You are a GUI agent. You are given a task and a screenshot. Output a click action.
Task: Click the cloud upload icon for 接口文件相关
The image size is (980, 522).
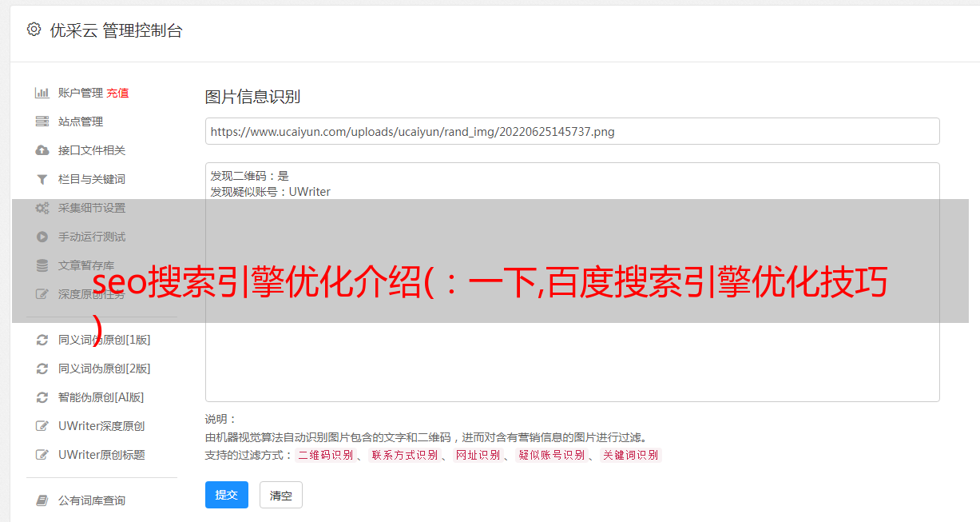click(x=42, y=150)
